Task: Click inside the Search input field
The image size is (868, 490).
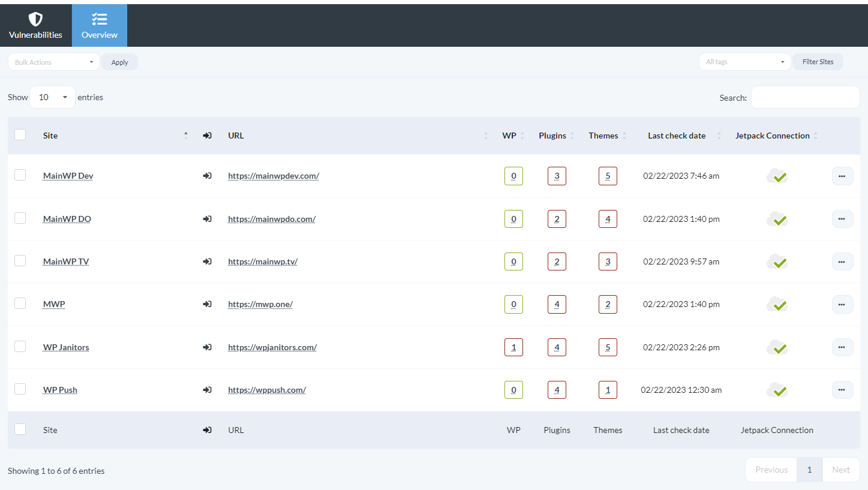Action: pos(805,97)
